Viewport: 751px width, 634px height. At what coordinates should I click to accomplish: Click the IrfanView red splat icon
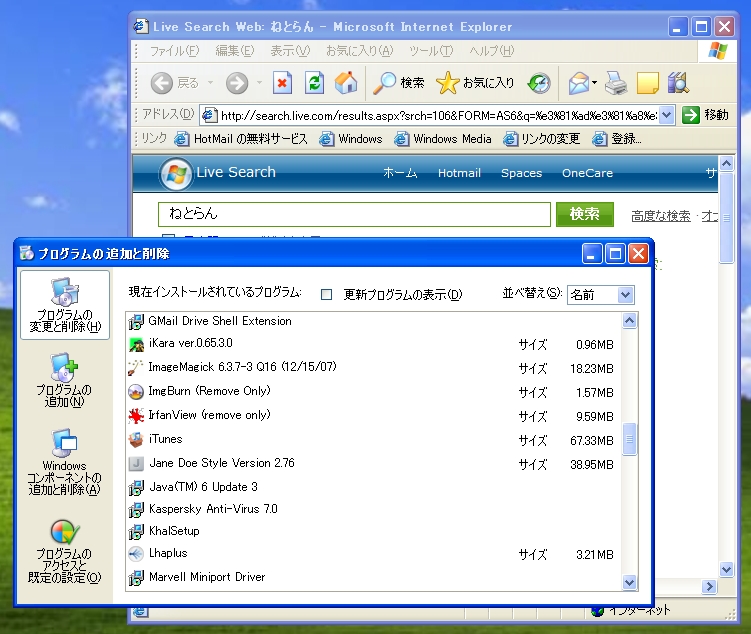pyautogui.click(x=136, y=416)
